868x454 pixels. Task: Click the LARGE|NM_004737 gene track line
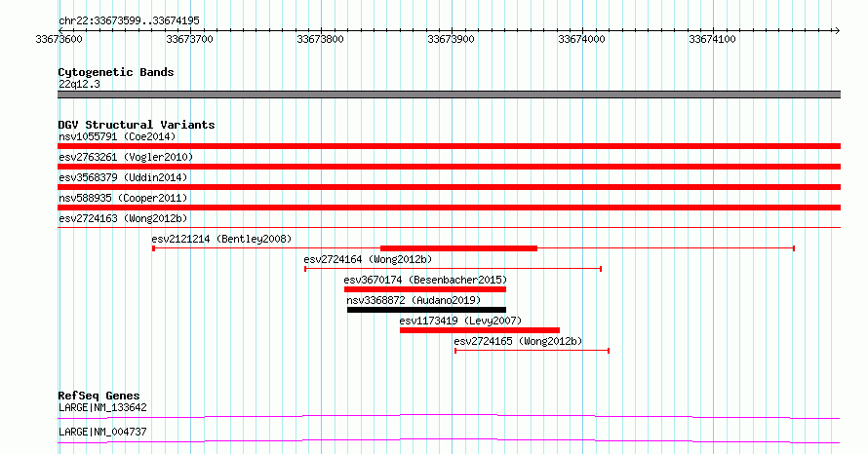point(449,440)
